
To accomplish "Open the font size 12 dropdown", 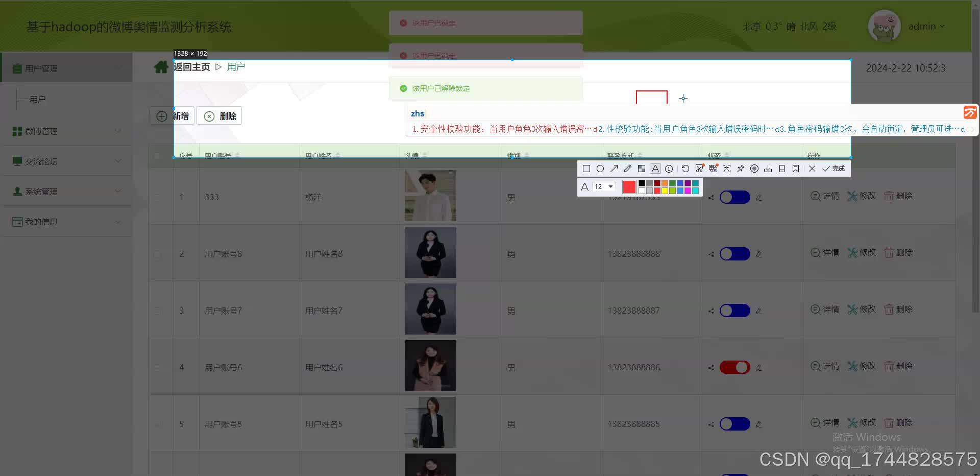I will (604, 187).
